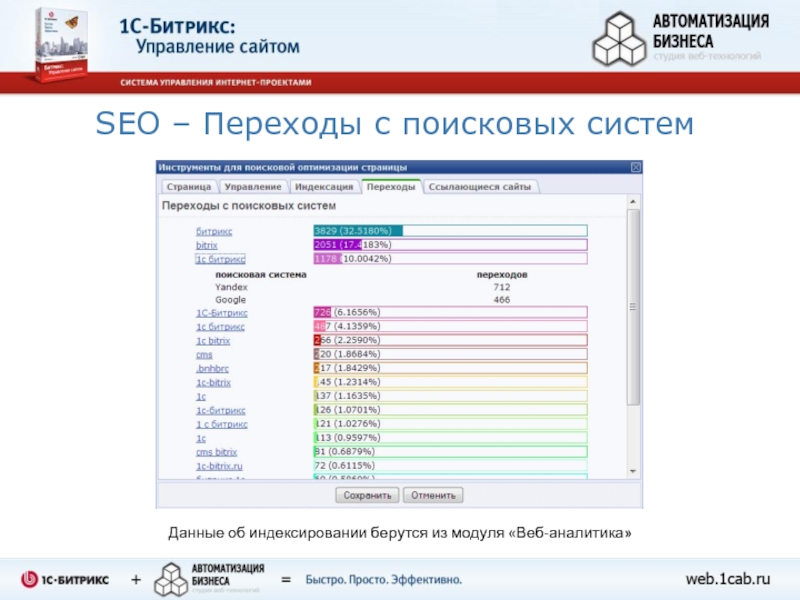Viewport: 800px width, 600px height.
Task: Open the bitrix keyword link
Action: click(x=207, y=245)
